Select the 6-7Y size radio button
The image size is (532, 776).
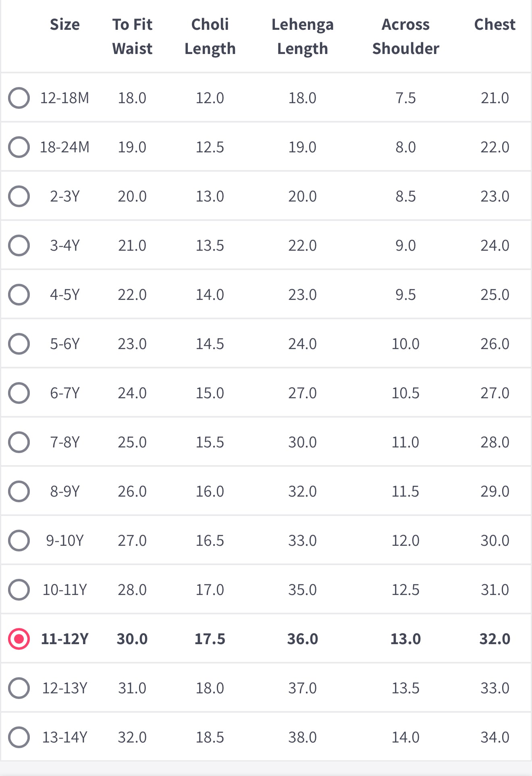[x=19, y=393]
